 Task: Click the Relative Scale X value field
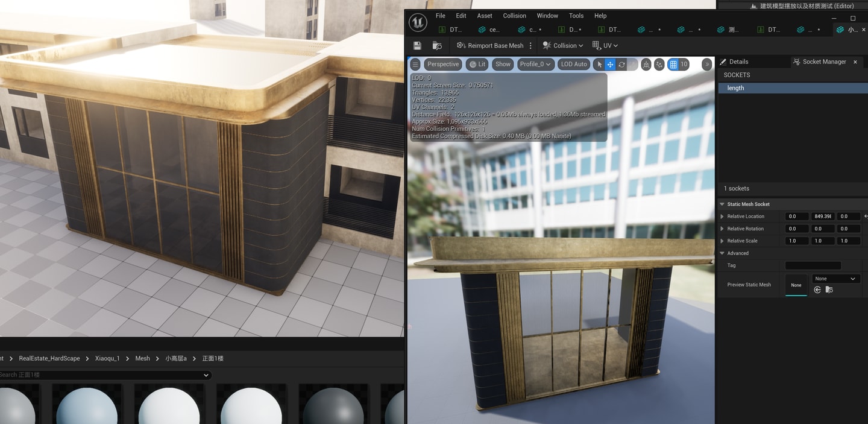click(x=797, y=241)
